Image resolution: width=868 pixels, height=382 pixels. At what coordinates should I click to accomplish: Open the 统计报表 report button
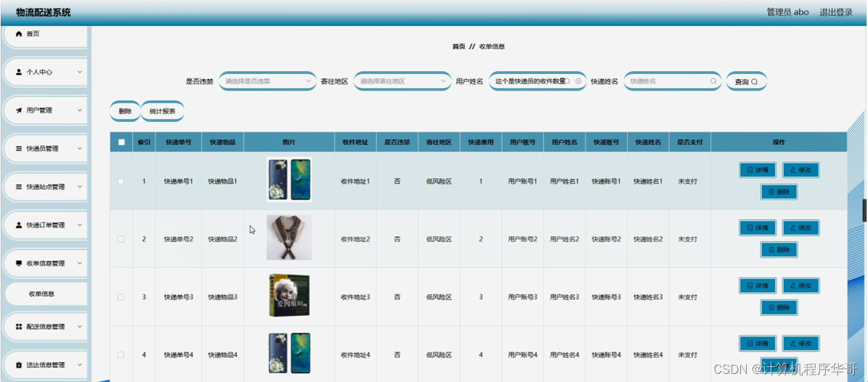pyautogui.click(x=163, y=111)
